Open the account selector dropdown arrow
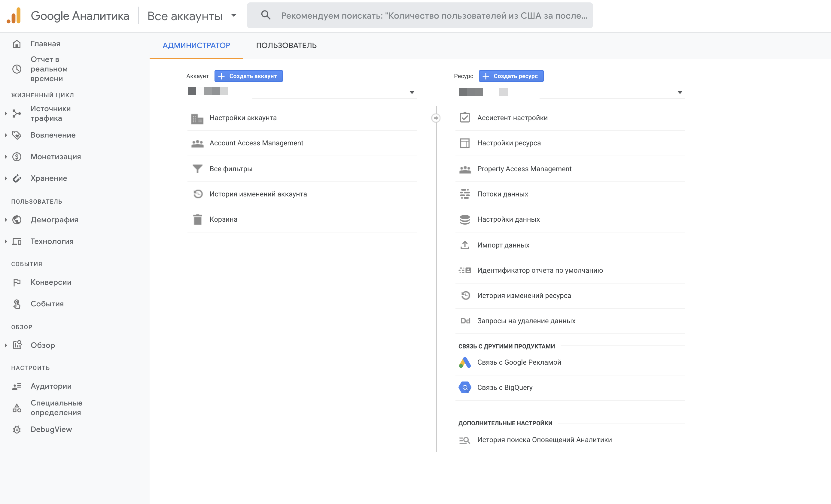 pyautogui.click(x=412, y=93)
